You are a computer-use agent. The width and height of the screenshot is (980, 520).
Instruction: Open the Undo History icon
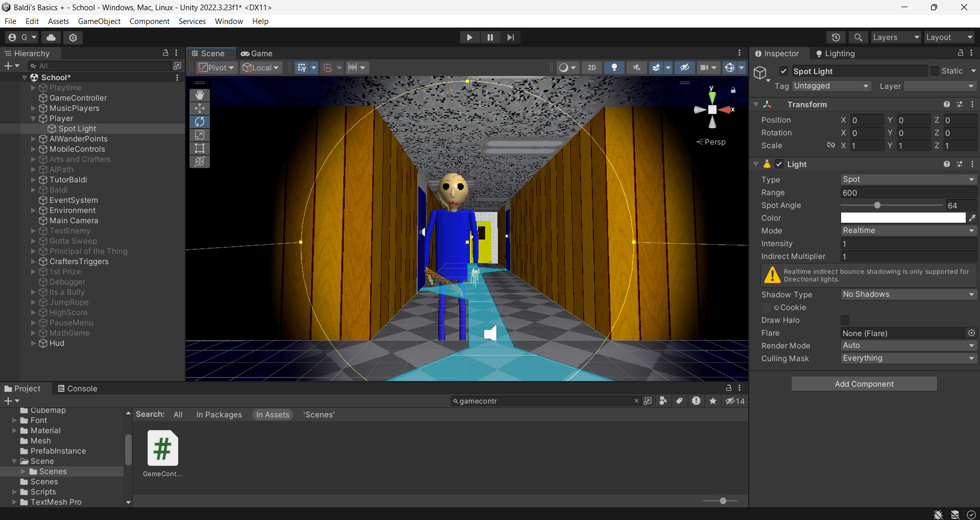[835, 37]
